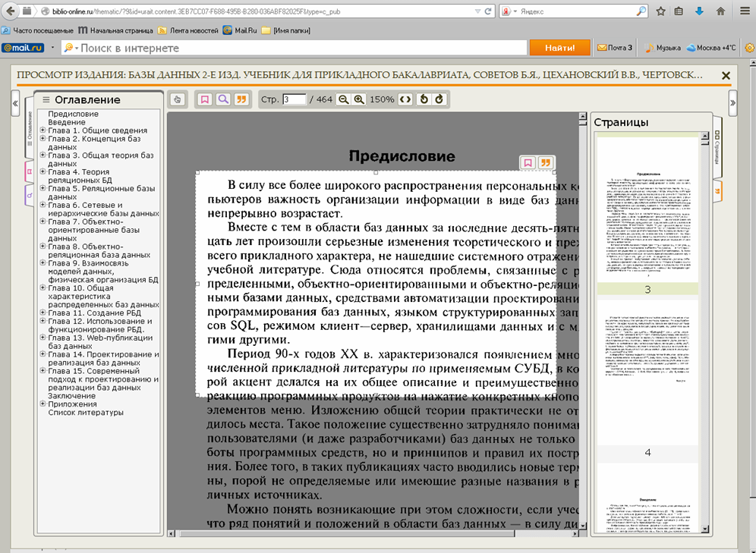Open the Начальная страница bookmark
Screen dimensions: 756x553
[x=115, y=30]
